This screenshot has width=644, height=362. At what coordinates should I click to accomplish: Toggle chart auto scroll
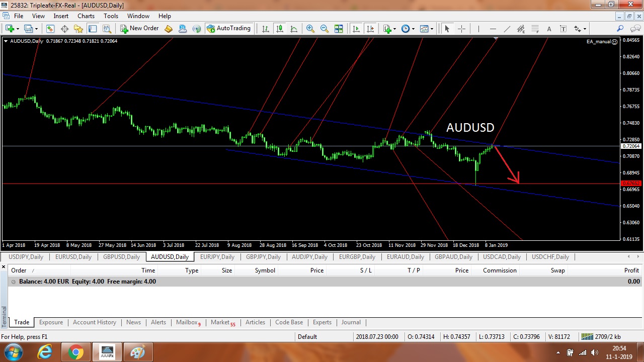click(356, 29)
